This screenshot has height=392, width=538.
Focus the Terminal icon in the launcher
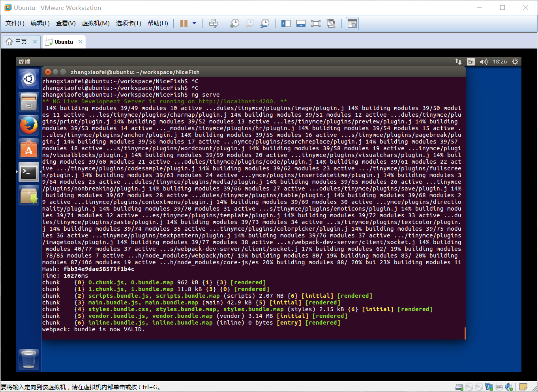29,172
